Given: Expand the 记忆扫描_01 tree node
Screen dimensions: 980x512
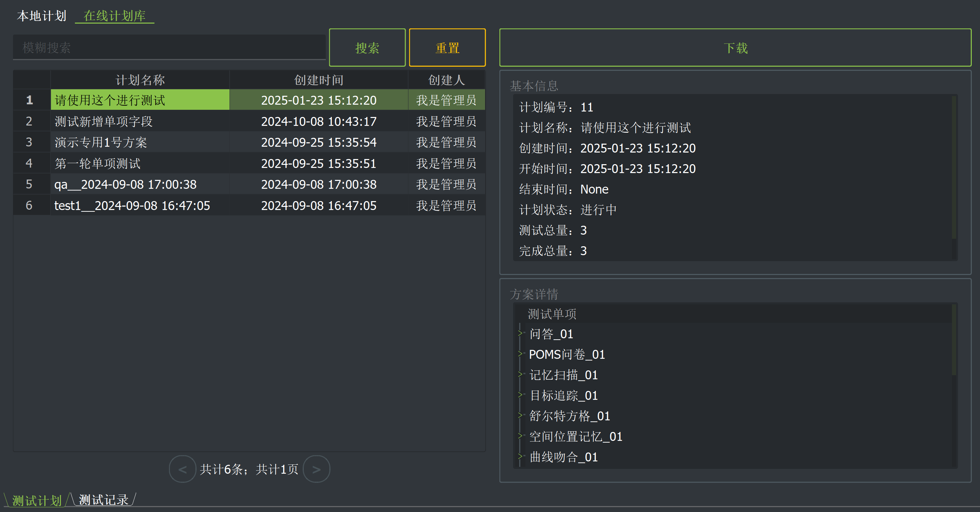Looking at the screenshot, I should tap(520, 374).
